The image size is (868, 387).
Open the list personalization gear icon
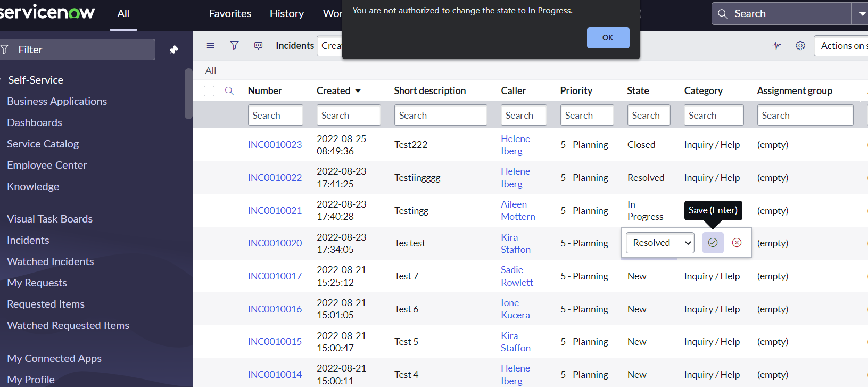tap(800, 46)
